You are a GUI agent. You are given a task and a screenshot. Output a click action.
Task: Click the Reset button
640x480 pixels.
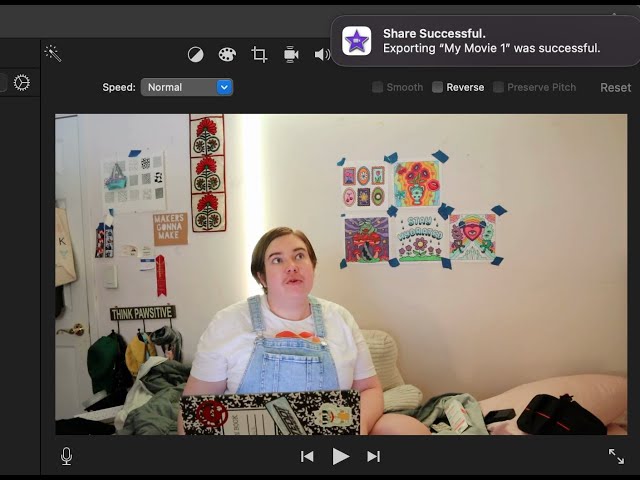tap(616, 87)
